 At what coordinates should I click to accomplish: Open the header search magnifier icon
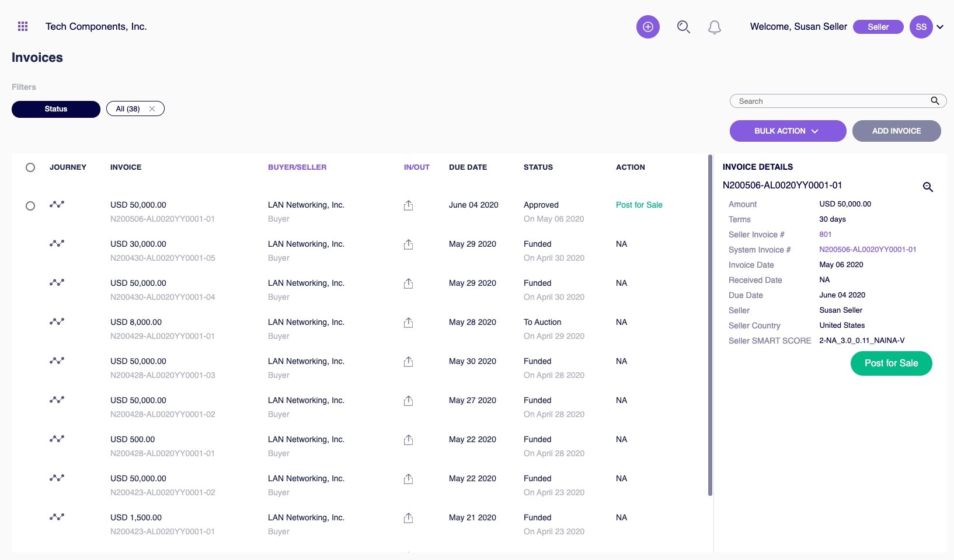(x=683, y=27)
